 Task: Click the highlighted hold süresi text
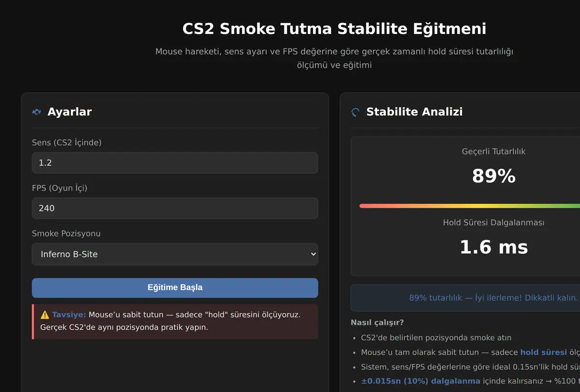543,352
